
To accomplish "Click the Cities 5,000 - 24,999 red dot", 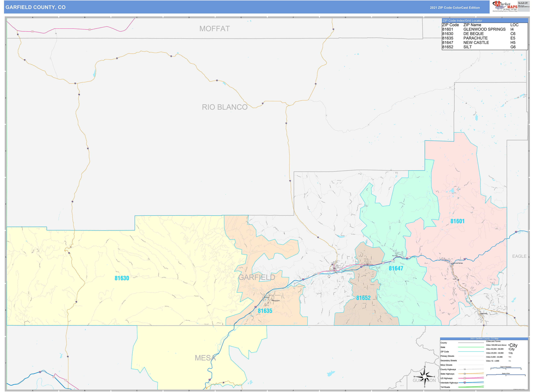I will 509,357.
